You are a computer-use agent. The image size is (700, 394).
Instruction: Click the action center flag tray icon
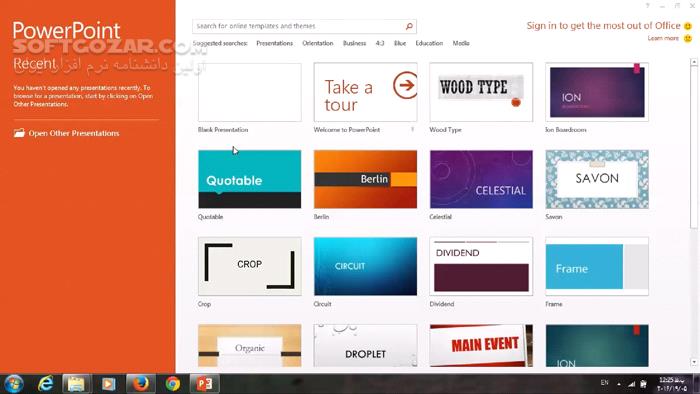pos(643,383)
